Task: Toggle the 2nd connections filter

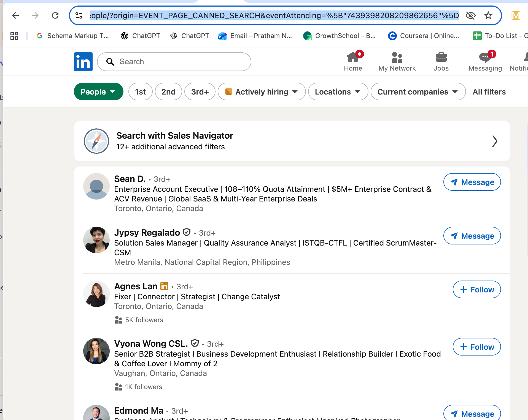Action: point(168,92)
